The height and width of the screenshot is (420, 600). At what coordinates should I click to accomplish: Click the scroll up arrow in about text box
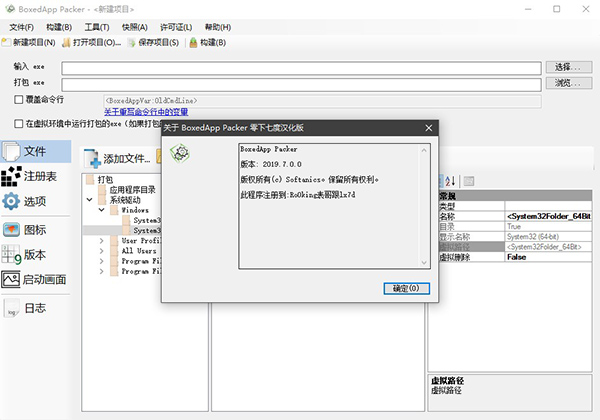pyautogui.click(x=424, y=150)
